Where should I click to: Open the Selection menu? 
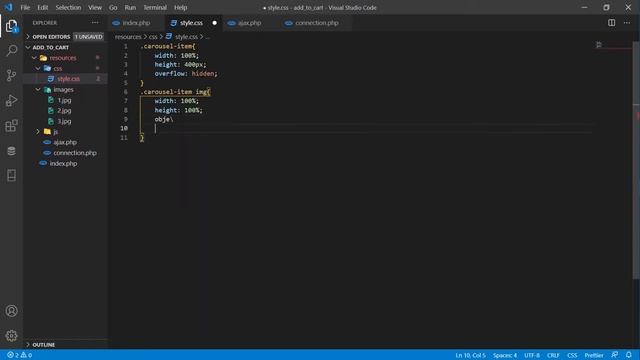pos(68,7)
